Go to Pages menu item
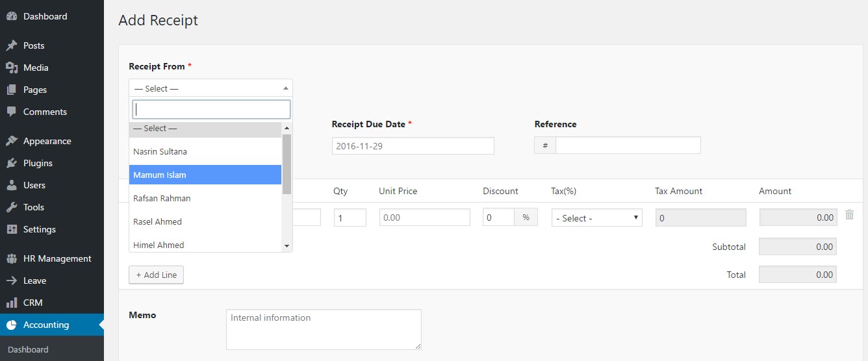 52,90
